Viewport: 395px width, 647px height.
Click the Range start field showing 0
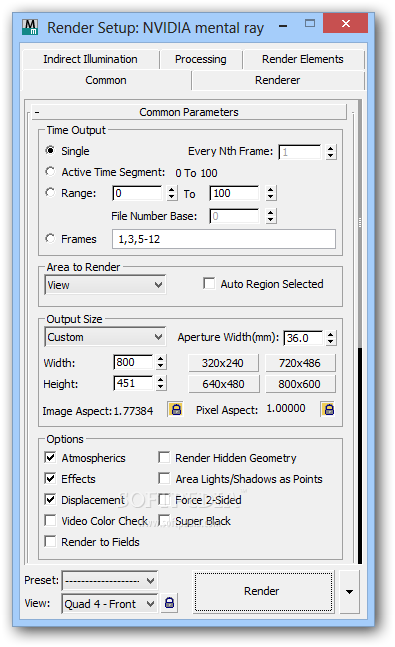point(137,193)
